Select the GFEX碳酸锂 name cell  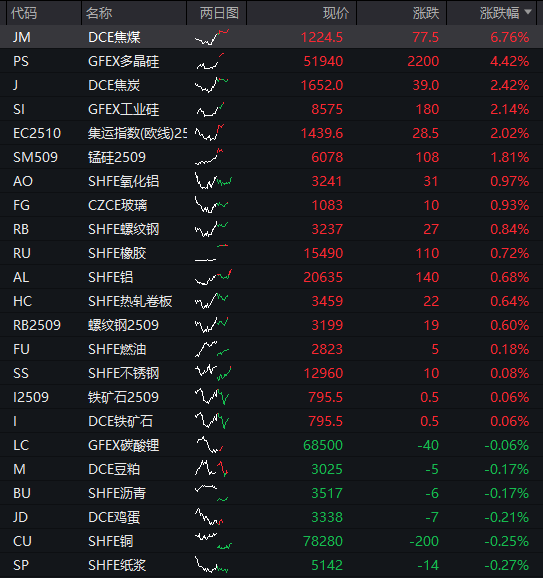[123, 445]
